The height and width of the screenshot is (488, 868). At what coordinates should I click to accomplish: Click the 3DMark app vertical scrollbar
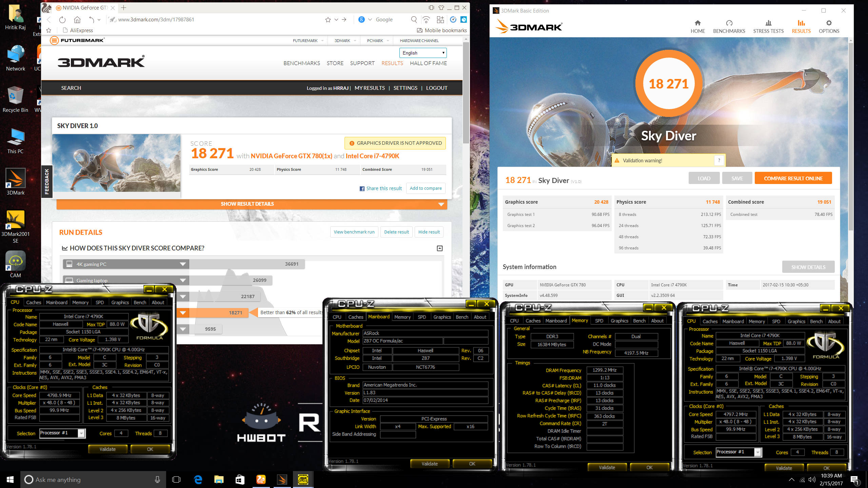[x=850, y=137]
